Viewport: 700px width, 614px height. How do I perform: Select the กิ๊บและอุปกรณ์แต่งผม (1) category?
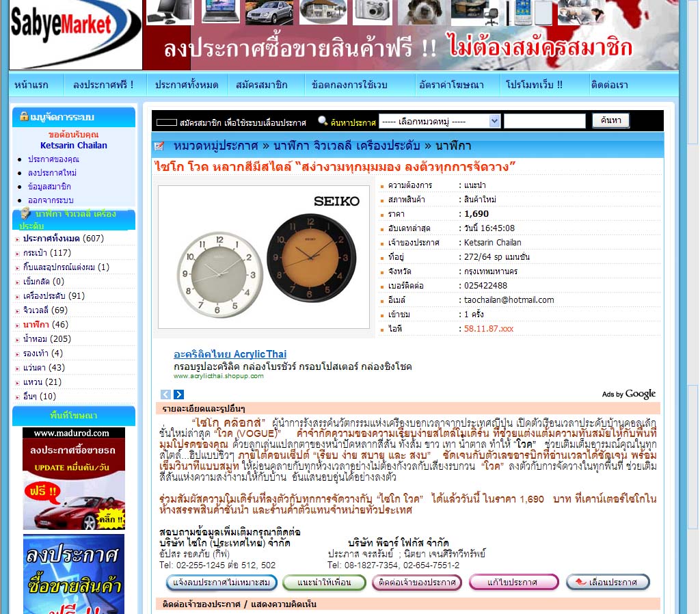tap(66, 267)
